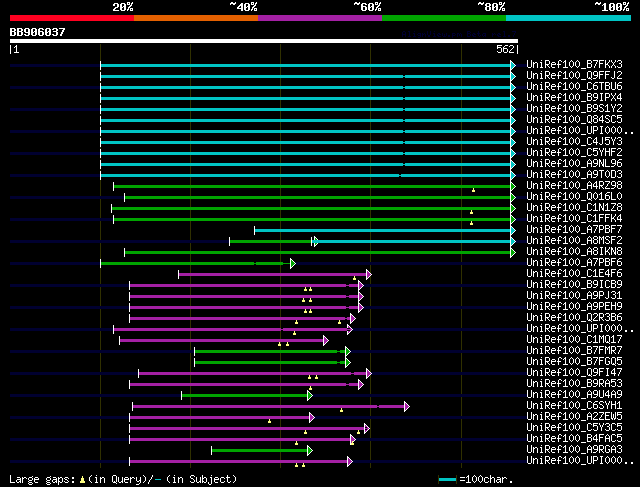Click cyan arrowhead ending the UniRef100_A7PBF7 alignment

(513, 231)
